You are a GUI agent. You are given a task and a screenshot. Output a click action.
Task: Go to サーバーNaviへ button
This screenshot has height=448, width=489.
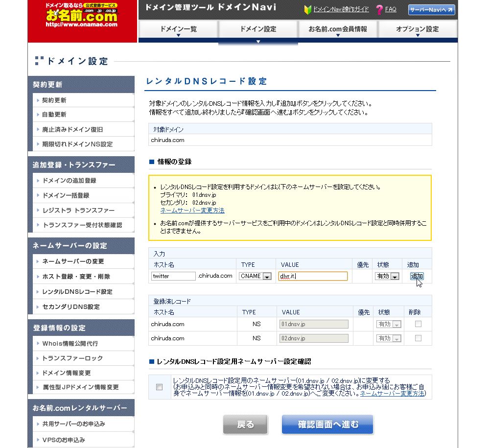click(432, 10)
